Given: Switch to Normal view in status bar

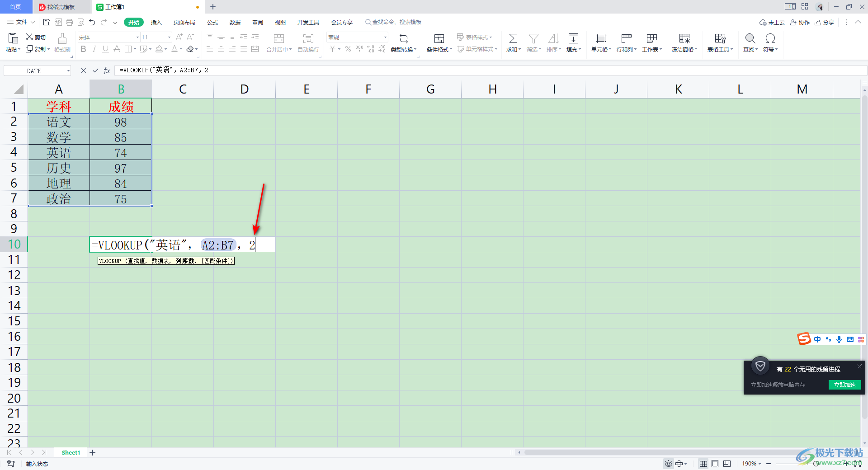Looking at the screenshot, I should click(x=703, y=464).
